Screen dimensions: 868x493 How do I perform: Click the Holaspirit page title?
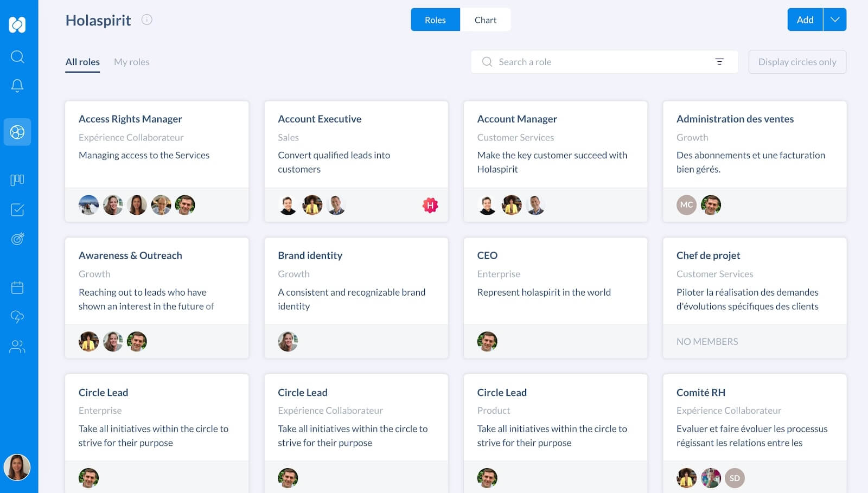click(98, 20)
